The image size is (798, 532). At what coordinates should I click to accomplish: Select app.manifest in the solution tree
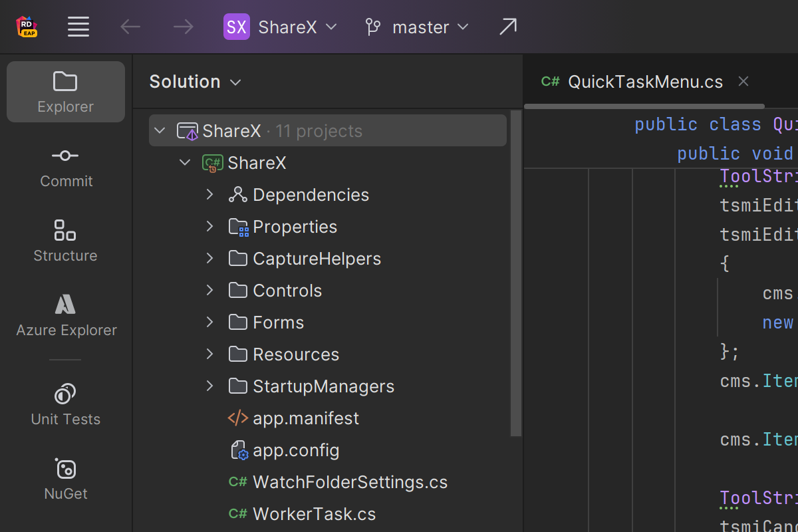[x=306, y=418]
